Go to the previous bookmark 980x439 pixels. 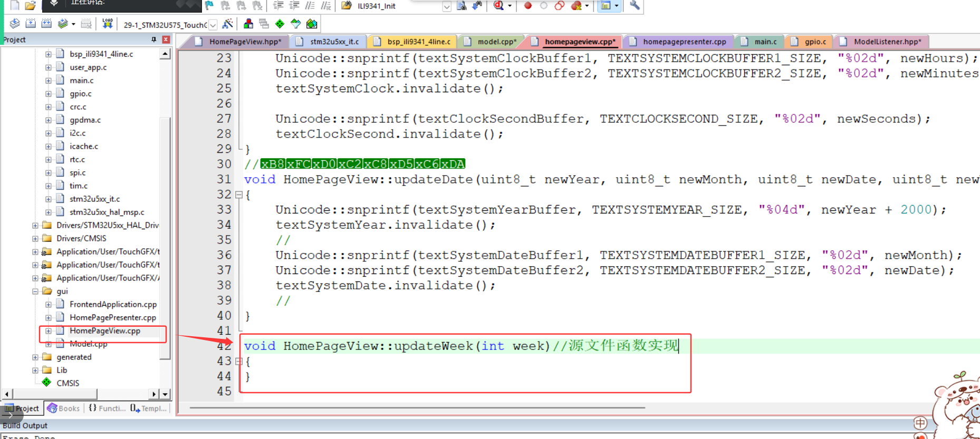tap(225, 5)
